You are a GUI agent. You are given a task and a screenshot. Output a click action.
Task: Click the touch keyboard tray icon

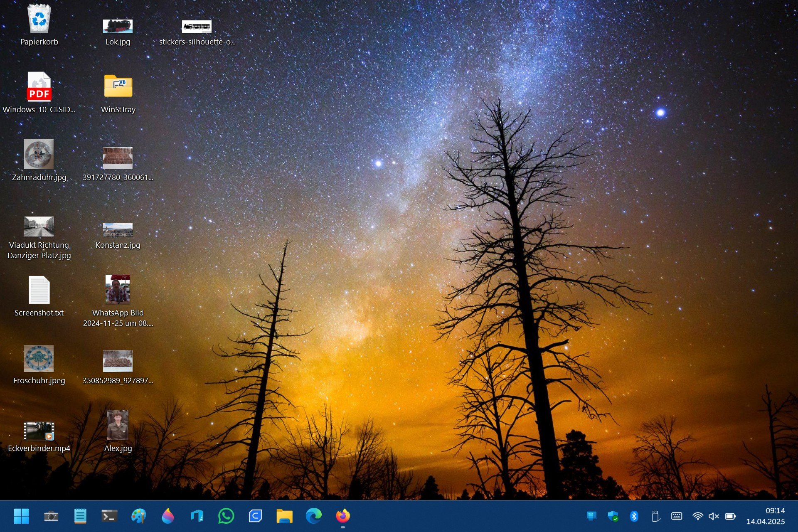click(677, 516)
